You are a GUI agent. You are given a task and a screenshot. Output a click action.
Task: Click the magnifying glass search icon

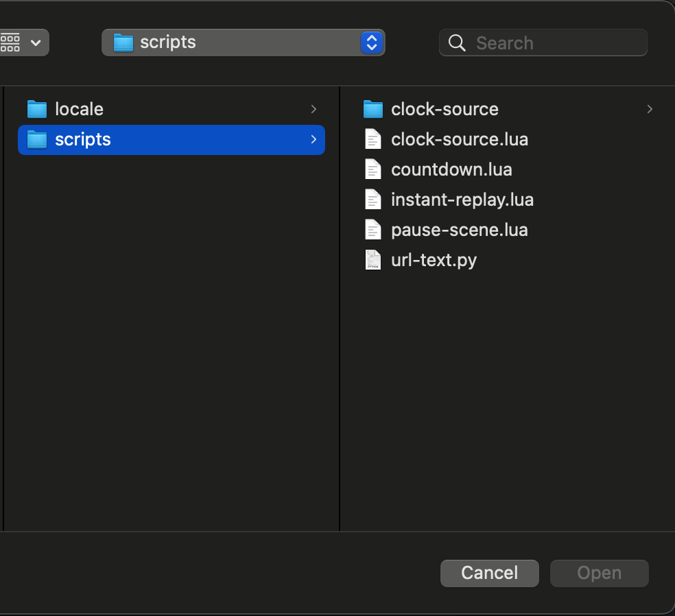tap(457, 43)
